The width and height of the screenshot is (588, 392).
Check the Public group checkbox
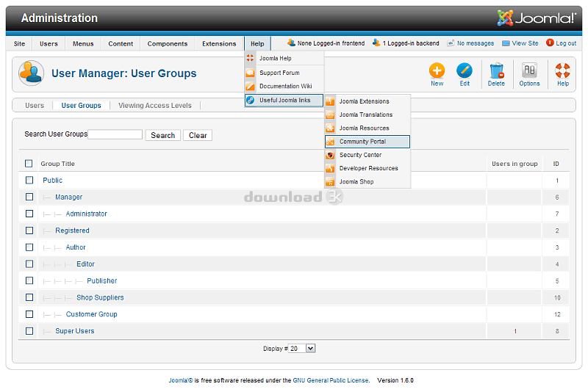(29, 180)
